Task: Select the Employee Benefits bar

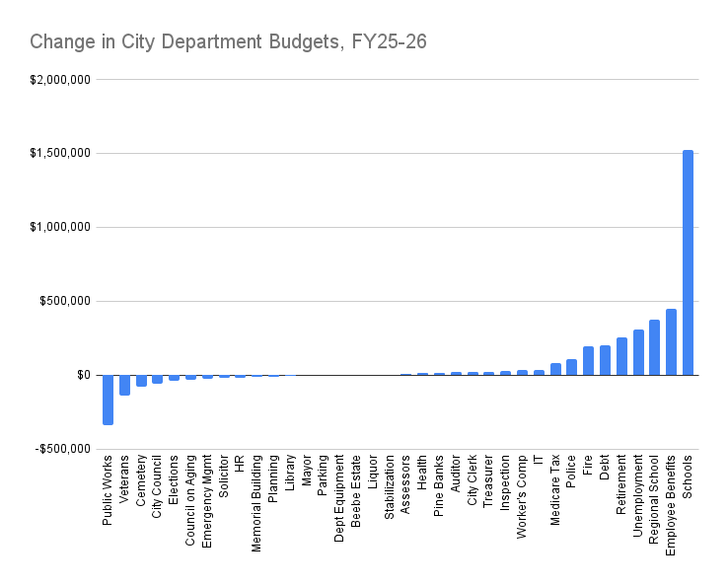Action: click(671, 342)
